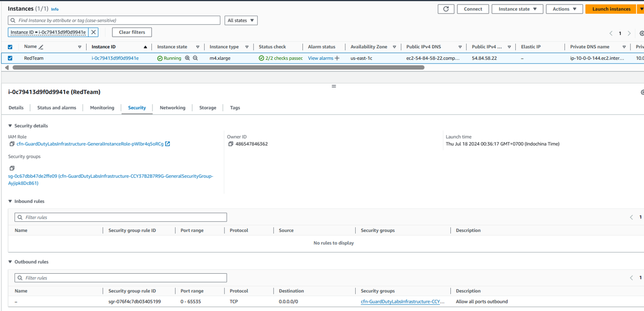
Task: Open the Info link beside Instances
Action: tap(55, 10)
